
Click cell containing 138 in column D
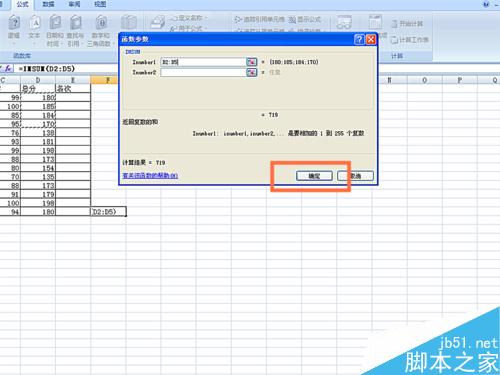pyautogui.click(x=38, y=133)
